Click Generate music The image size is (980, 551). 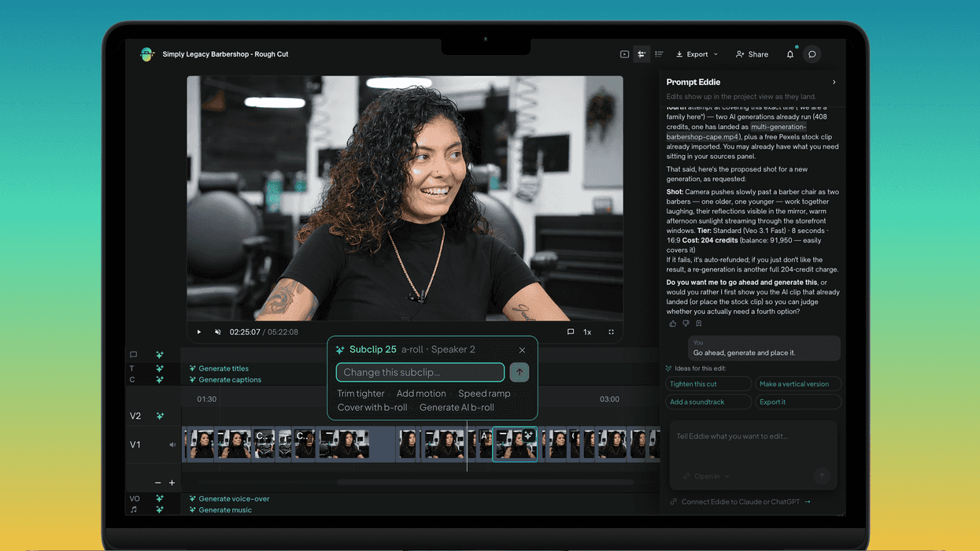[220, 509]
